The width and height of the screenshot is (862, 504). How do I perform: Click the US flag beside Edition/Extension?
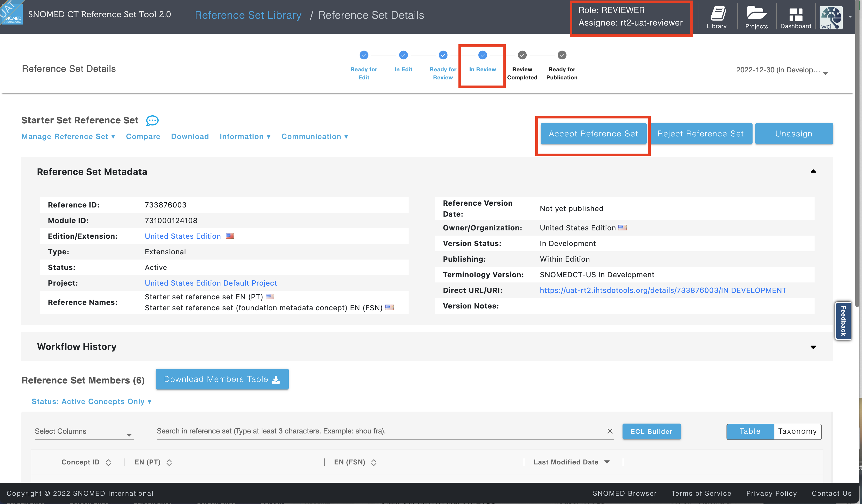tap(230, 236)
